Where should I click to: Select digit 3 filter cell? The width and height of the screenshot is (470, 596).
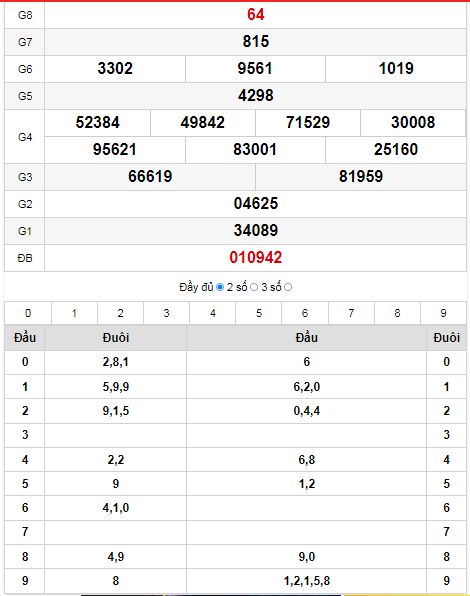pyautogui.click(x=166, y=313)
